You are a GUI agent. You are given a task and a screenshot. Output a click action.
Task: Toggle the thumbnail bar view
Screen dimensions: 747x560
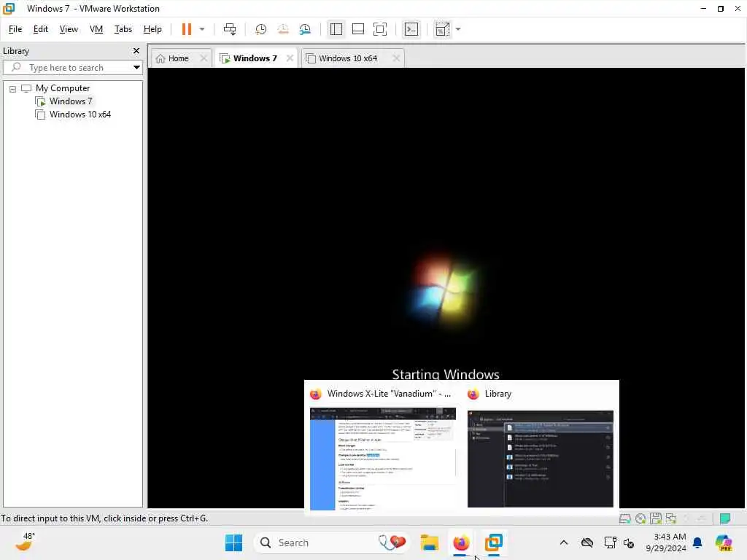[x=357, y=29]
